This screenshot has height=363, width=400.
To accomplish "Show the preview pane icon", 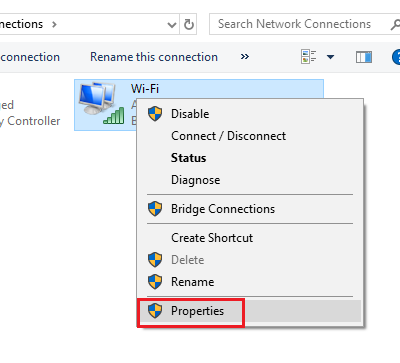I will tap(364, 57).
